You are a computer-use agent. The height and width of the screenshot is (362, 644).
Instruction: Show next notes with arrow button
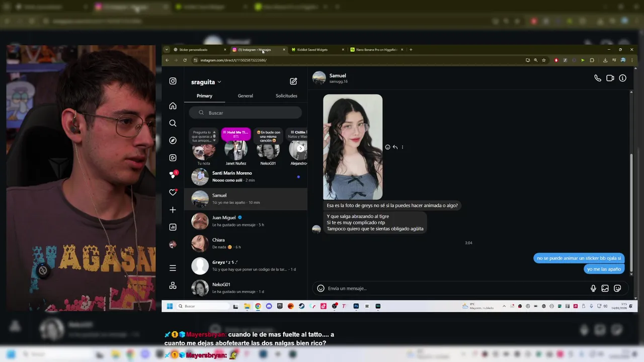pos(300,148)
